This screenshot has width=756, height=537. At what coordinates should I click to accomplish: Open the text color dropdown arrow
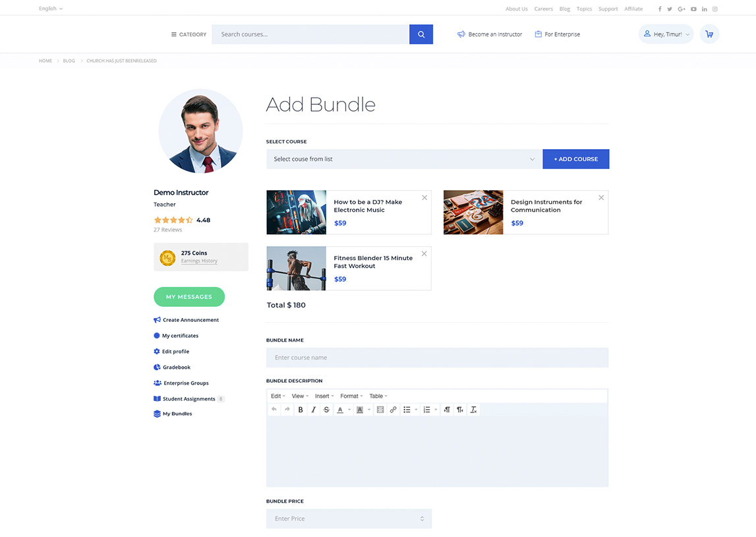(x=349, y=410)
